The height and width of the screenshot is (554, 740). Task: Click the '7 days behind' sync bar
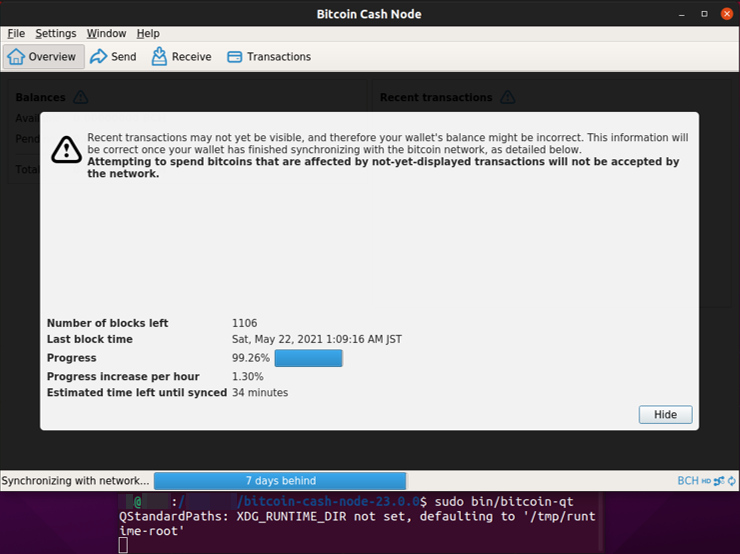click(x=280, y=481)
